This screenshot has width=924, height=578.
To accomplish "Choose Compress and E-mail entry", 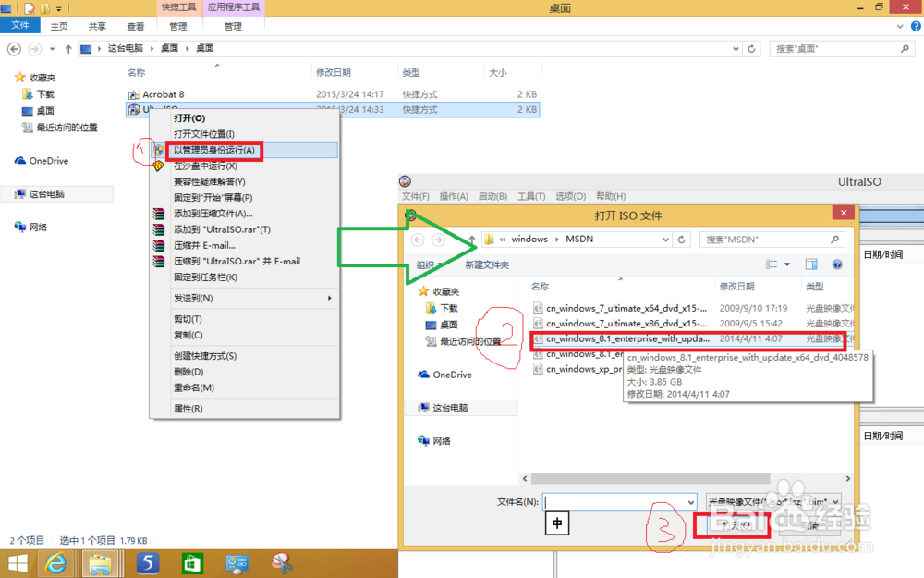I will coord(204,245).
